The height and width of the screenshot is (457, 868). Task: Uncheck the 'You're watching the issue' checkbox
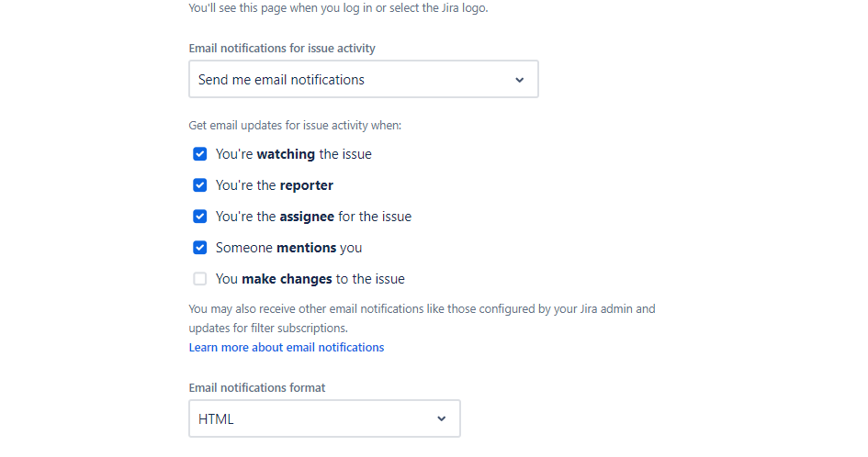pos(200,154)
